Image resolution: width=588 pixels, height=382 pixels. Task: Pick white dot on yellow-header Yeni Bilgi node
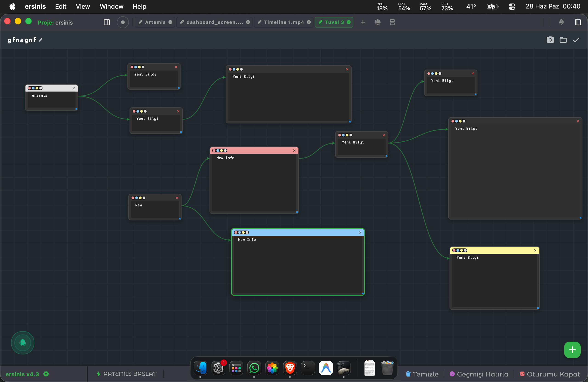pyautogui.click(x=465, y=250)
